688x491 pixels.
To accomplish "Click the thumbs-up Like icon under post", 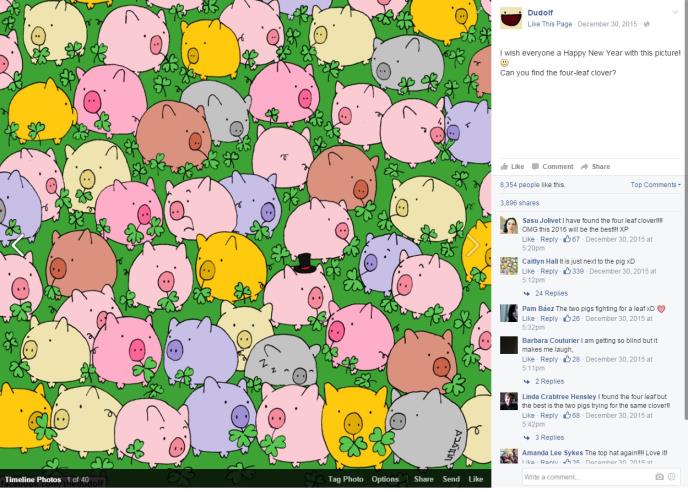I will tap(504, 166).
